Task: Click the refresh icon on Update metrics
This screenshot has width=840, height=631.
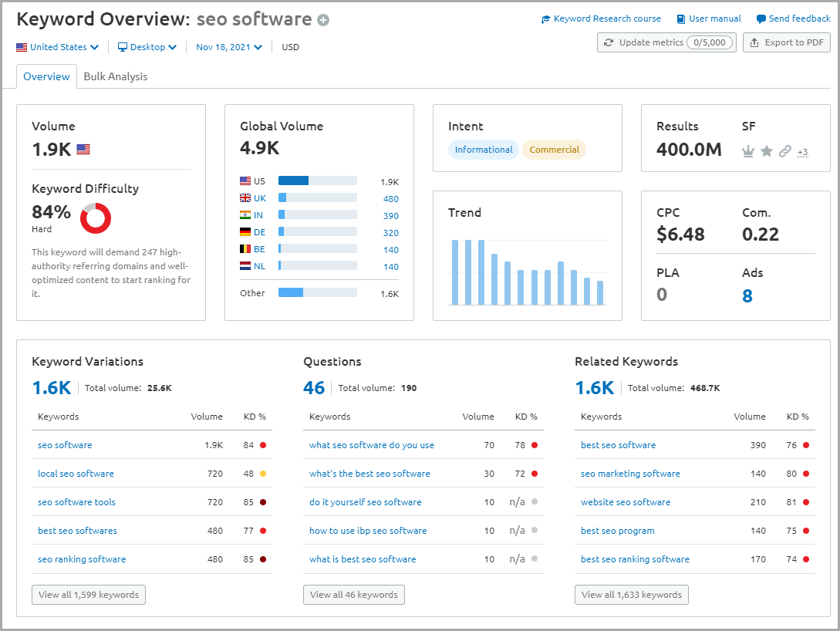Action: [608, 42]
